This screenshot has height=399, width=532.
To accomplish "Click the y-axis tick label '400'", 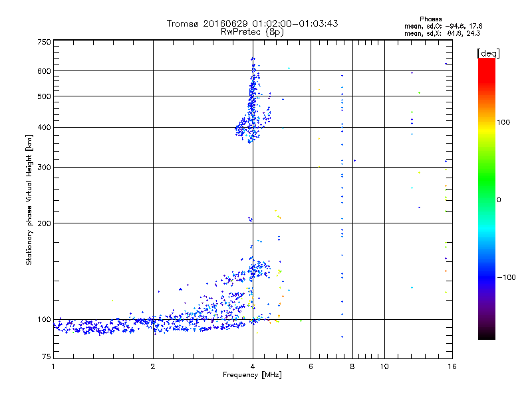I will tap(44, 128).
